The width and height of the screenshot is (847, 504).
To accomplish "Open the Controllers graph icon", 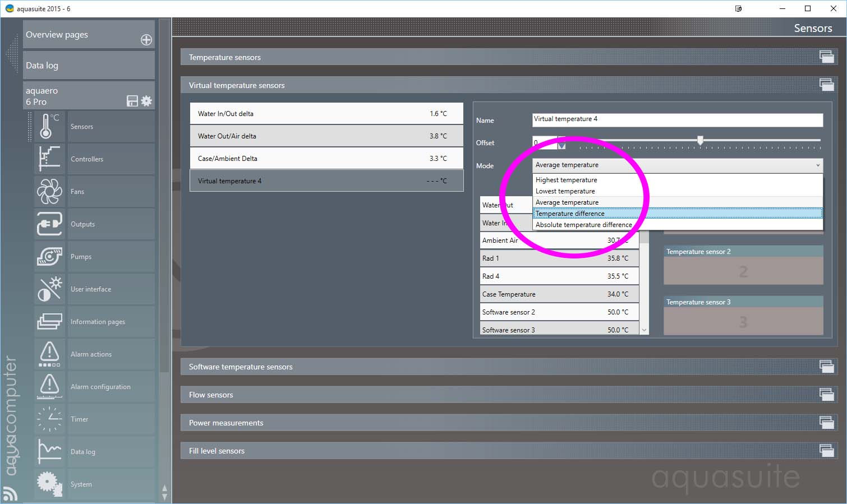I will click(x=49, y=159).
